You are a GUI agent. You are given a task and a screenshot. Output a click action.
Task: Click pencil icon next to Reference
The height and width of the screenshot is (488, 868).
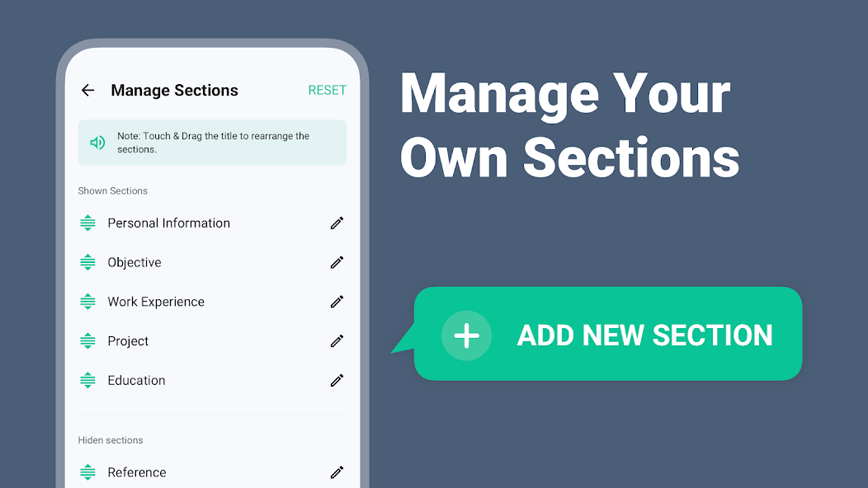(x=337, y=472)
